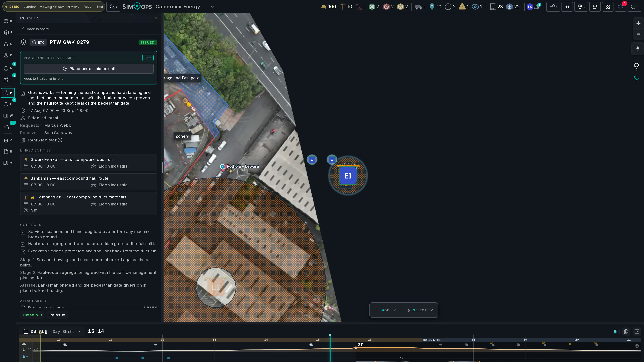Screen dimensions: 644x362
Task: Click End in the demo sandbox bar
Action: [100, 7]
